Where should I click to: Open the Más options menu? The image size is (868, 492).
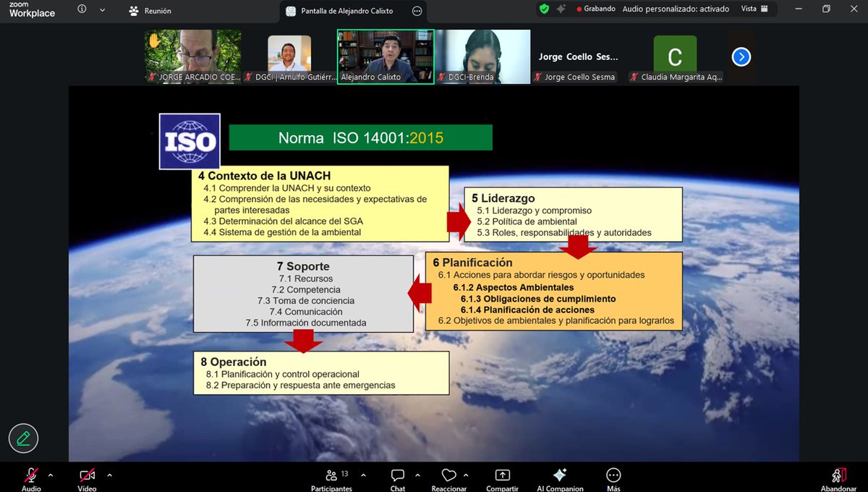[613, 479]
